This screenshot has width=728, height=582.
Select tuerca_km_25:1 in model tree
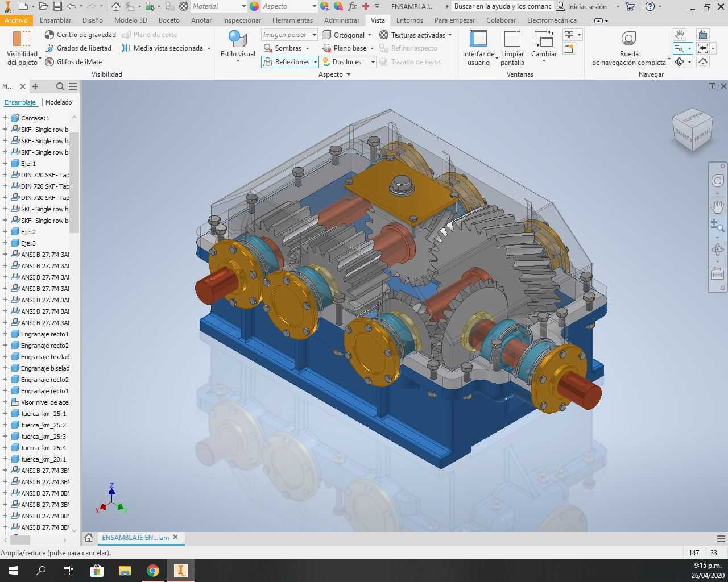43,414
